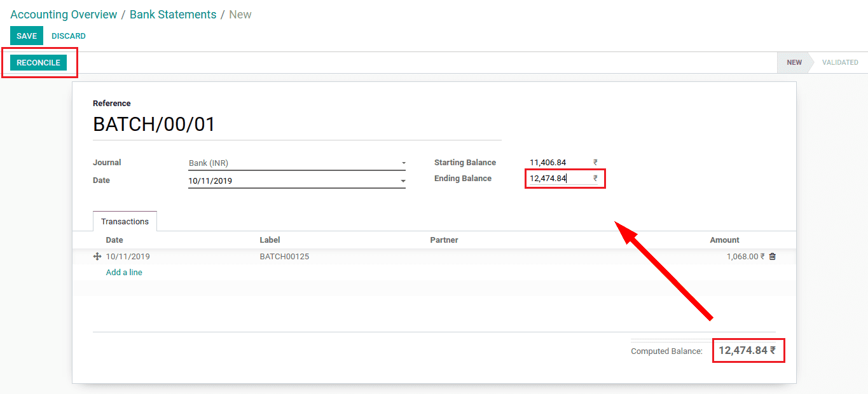This screenshot has width=868, height=394.
Task: Sort by the Date column header
Action: [x=114, y=240]
